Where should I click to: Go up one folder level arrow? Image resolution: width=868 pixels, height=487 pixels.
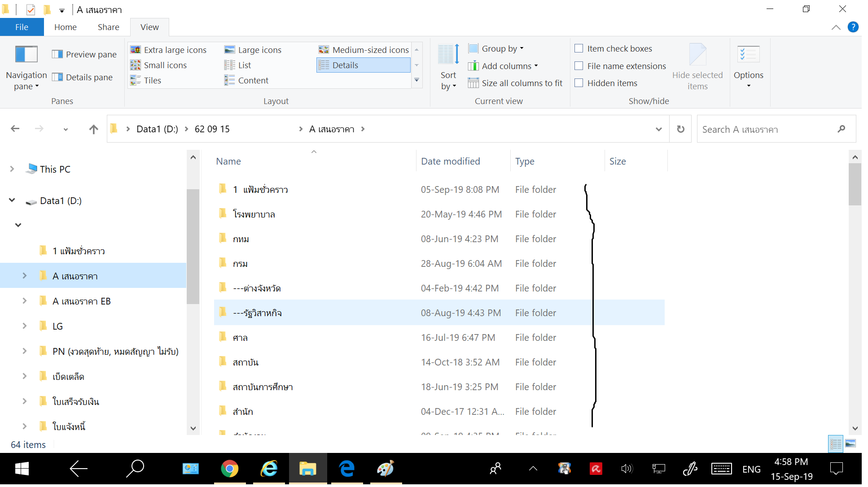93,129
